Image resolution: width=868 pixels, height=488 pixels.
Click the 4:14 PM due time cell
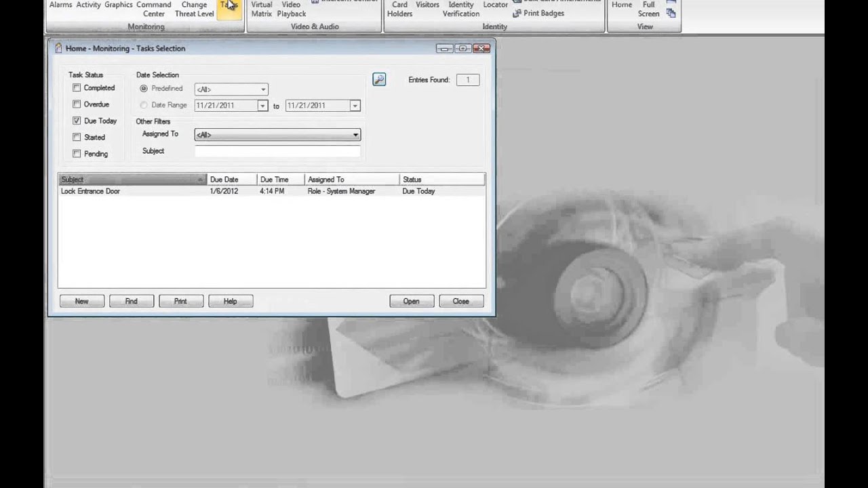pos(272,191)
